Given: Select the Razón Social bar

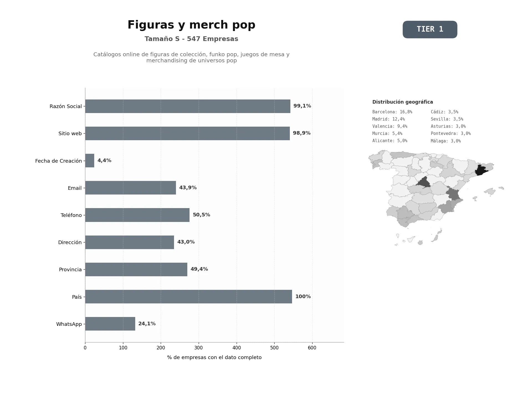Looking at the screenshot, I should pos(188,106).
